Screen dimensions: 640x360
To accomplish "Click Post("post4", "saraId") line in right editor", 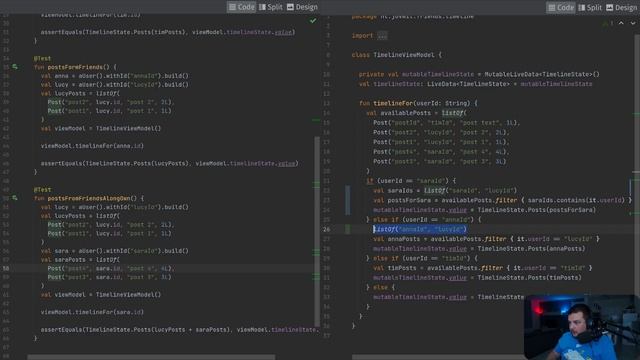I will 441,152.
